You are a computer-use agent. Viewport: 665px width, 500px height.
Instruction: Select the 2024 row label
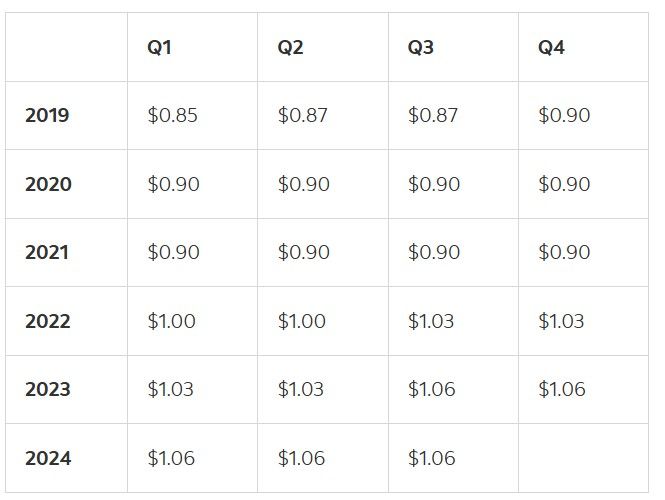pyautogui.click(x=48, y=458)
